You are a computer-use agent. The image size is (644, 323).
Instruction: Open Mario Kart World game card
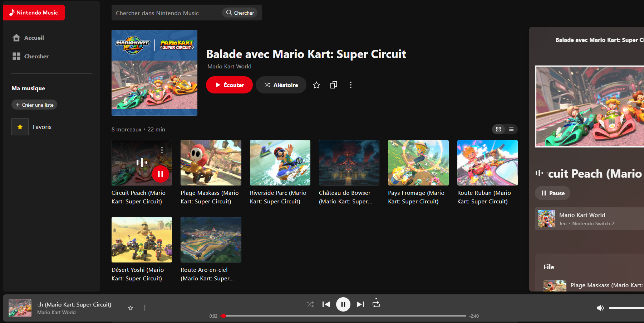[x=589, y=219]
